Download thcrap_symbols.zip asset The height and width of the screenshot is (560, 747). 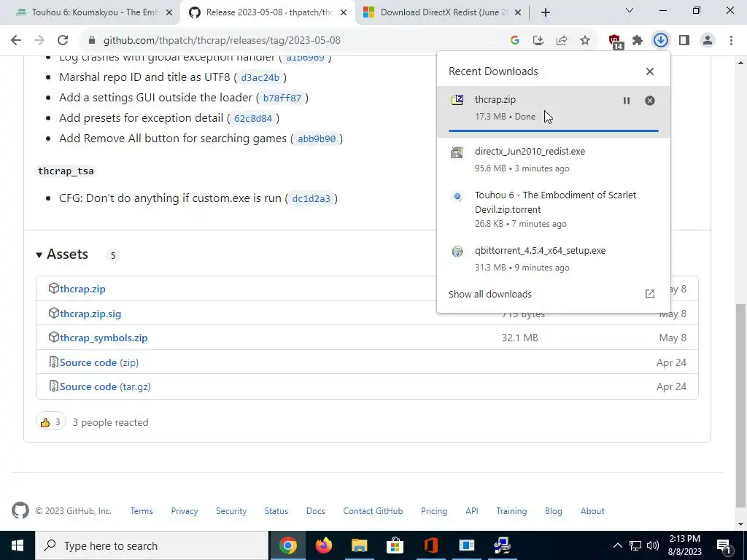[x=104, y=338]
